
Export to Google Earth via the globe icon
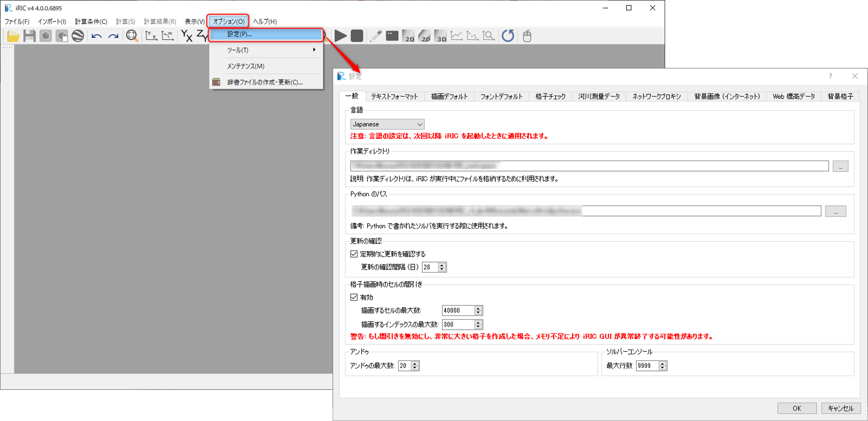point(78,36)
